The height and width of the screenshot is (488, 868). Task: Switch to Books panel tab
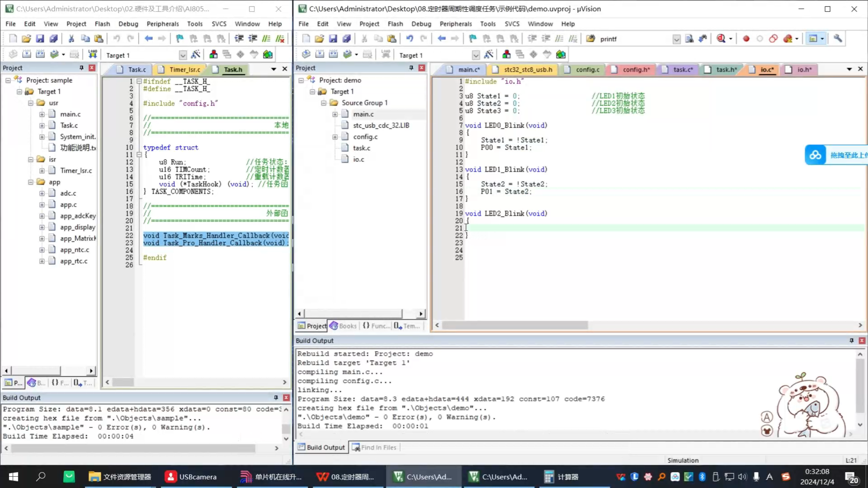coord(343,326)
